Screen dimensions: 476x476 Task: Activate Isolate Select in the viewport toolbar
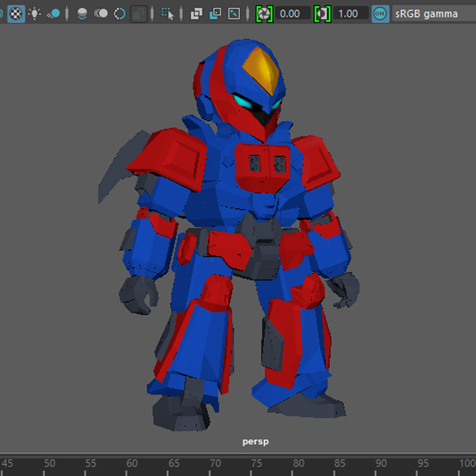tap(168, 13)
